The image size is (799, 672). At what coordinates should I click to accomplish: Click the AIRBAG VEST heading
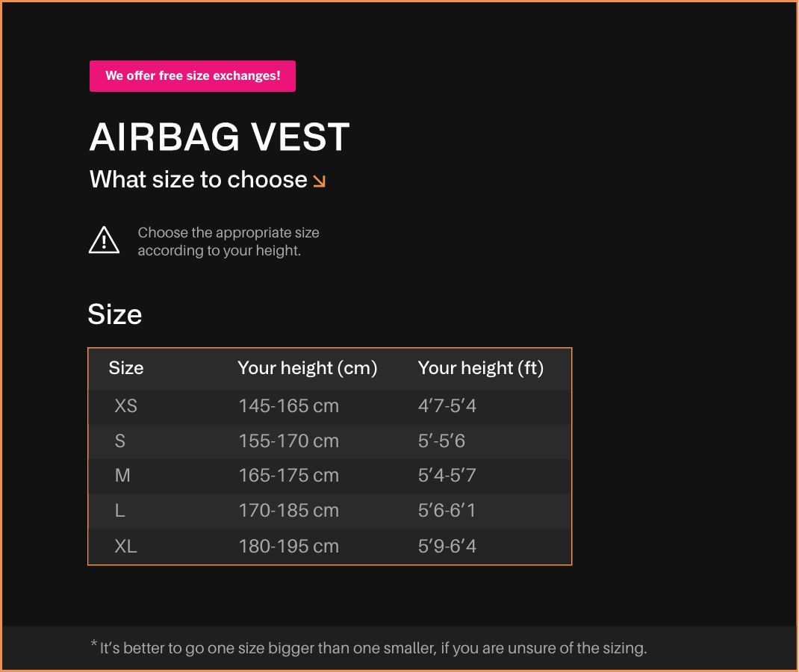tap(220, 137)
